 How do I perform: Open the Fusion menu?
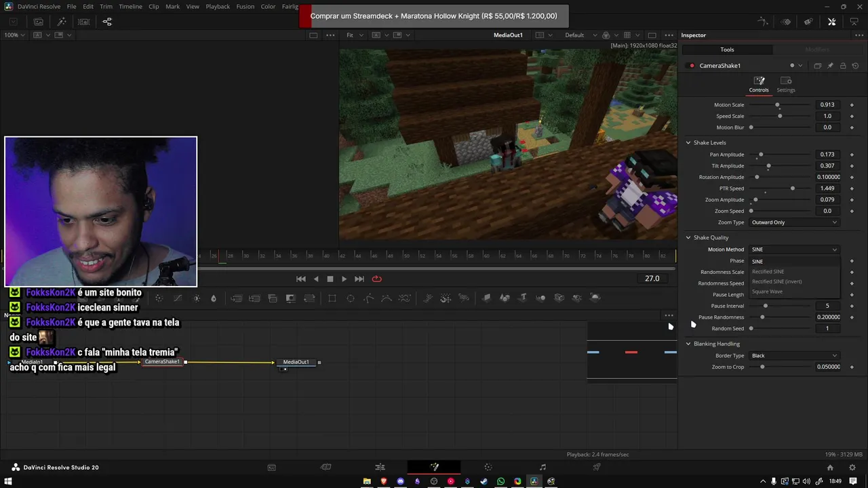245,6
